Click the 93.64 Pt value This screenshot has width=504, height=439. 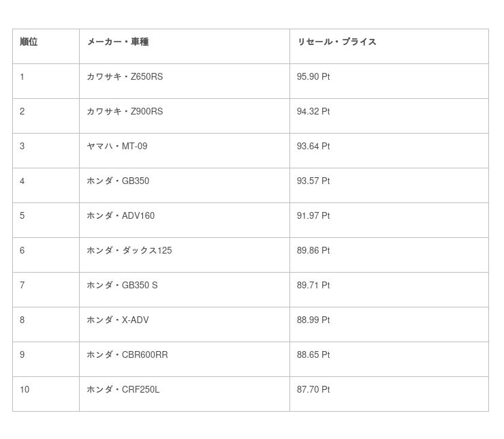[313, 147]
